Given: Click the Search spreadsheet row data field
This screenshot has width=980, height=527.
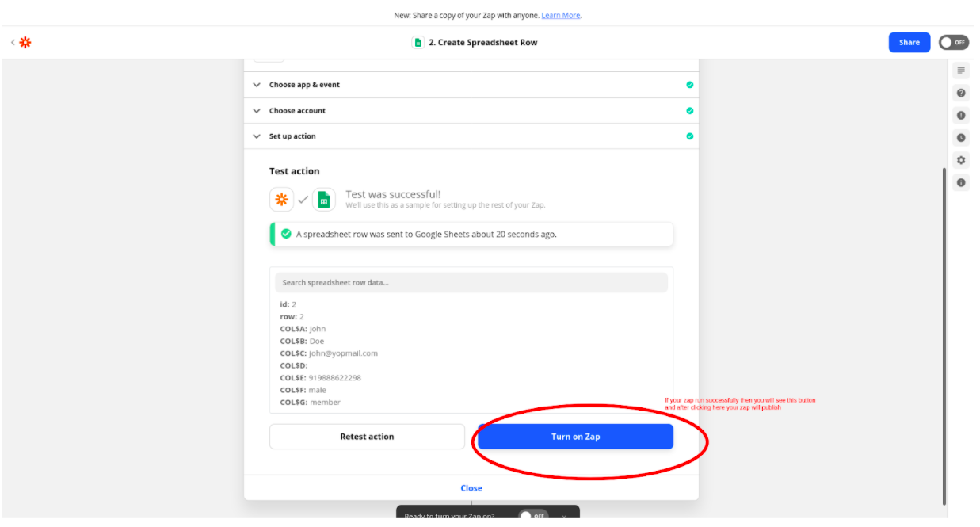Looking at the screenshot, I should pos(471,282).
